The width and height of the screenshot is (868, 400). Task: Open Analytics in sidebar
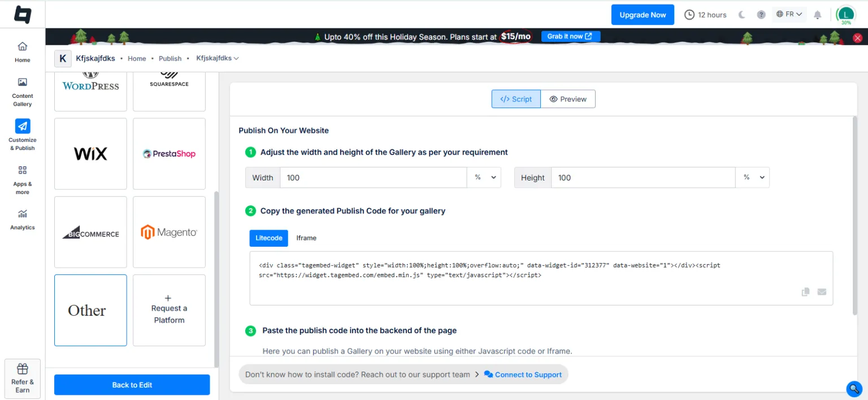(23, 219)
